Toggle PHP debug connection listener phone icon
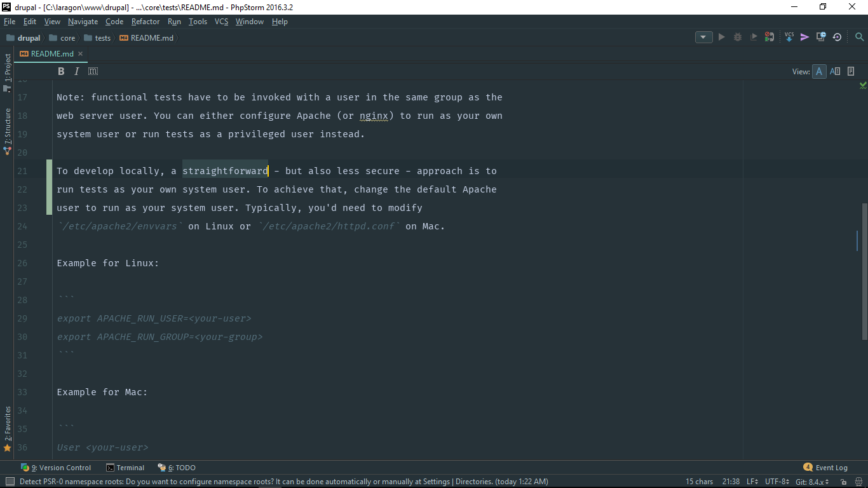This screenshot has width=868, height=488. (770, 37)
